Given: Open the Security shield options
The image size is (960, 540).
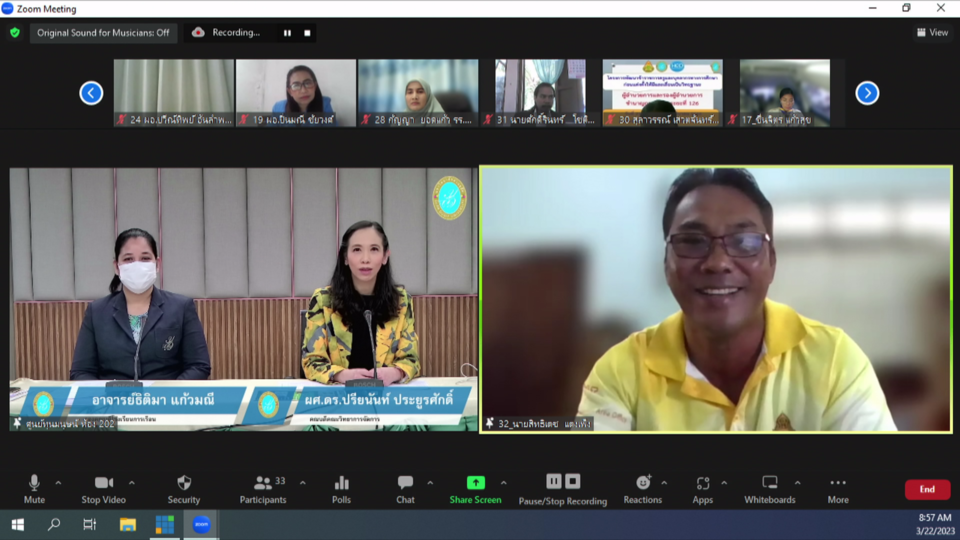Looking at the screenshot, I should [x=184, y=488].
